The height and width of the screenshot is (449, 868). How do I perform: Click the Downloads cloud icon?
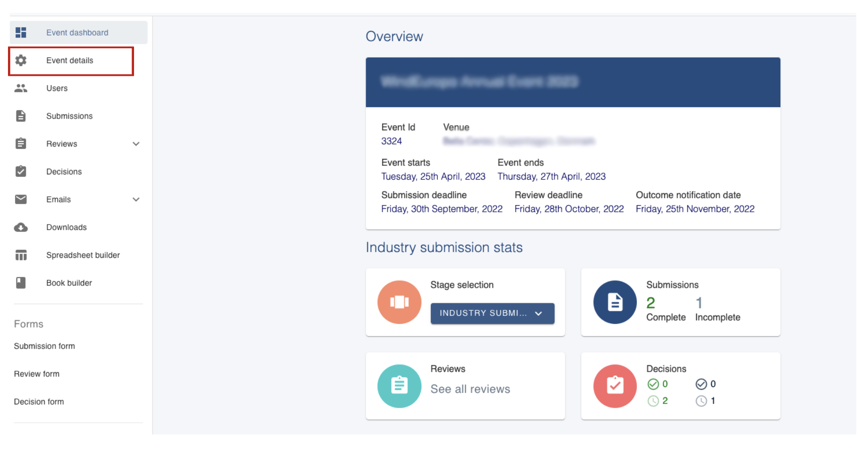(x=21, y=227)
